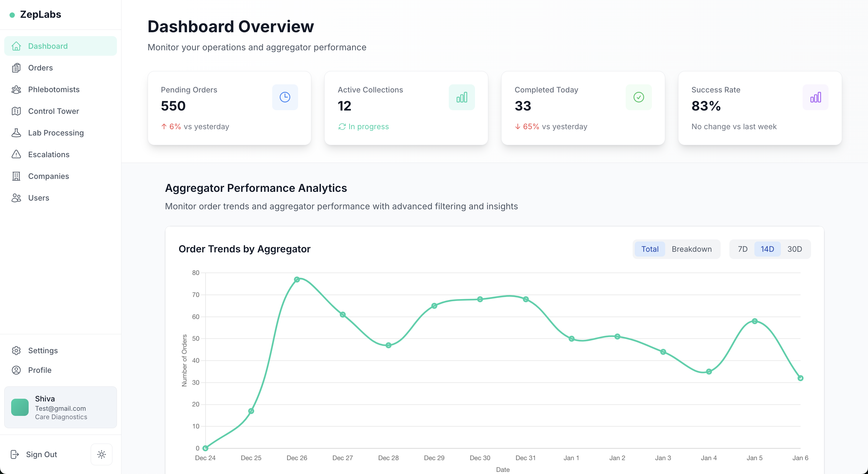Image resolution: width=868 pixels, height=474 pixels.
Task: Click the Control Tower map icon
Action: pyautogui.click(x=16, y=111)
